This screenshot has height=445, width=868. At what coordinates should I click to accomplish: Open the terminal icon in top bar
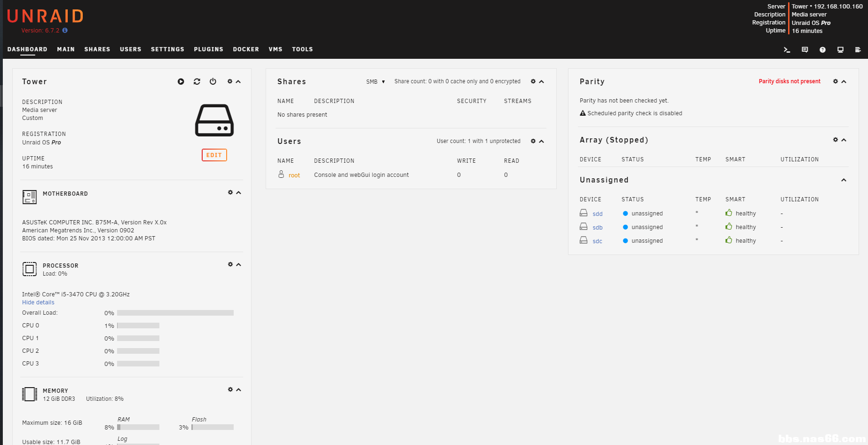(x=787, y=50)
